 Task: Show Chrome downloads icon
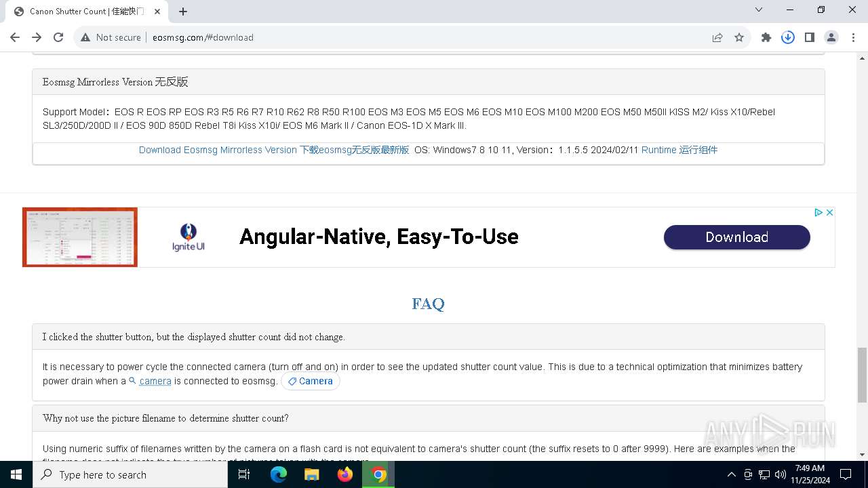788,37
